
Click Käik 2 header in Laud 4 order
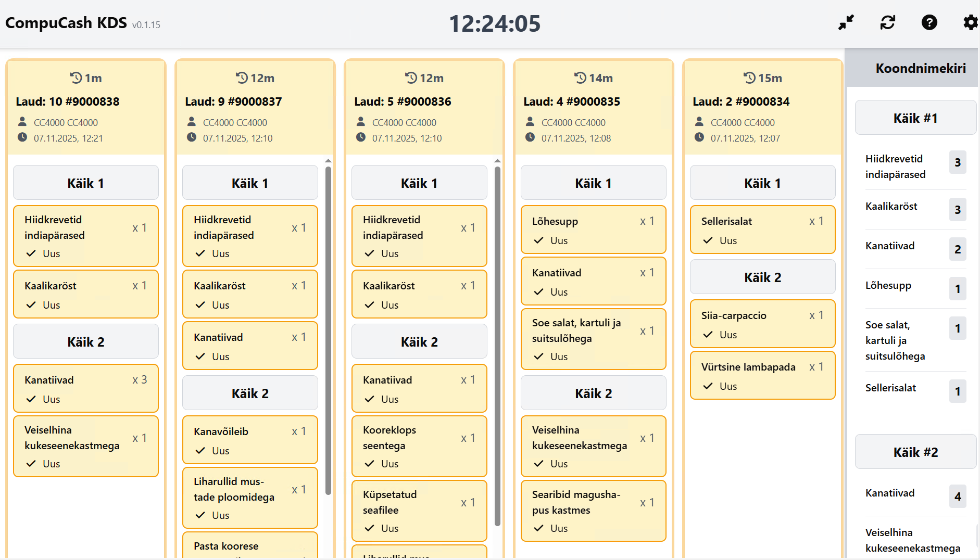click(x=593, y=393)
